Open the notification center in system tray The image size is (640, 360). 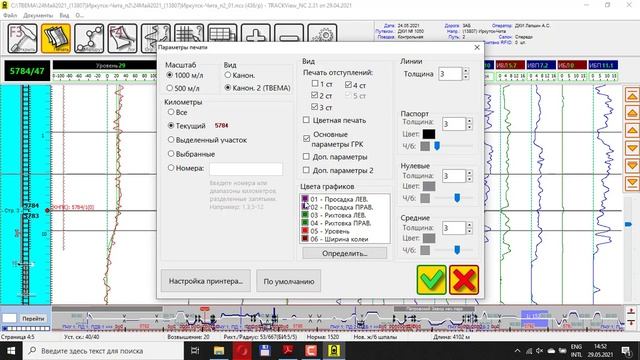coord(627,351)
